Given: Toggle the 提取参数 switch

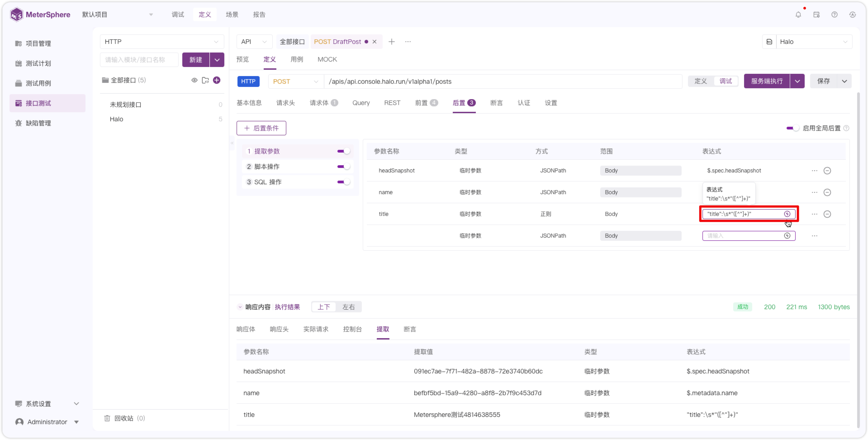Looking at the screenshot, I should (x=344, y=151).
